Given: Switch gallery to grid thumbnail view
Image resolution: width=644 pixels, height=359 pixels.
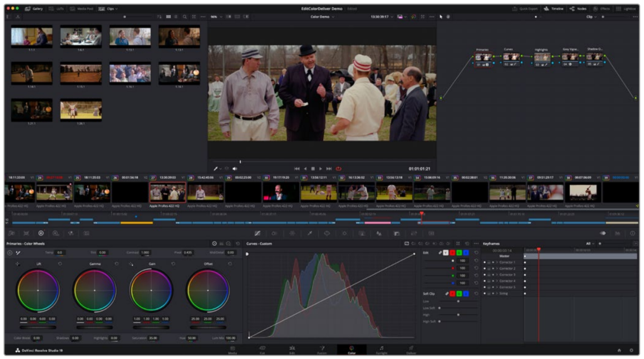Looking at the screenshot, I should click(168, 17).
